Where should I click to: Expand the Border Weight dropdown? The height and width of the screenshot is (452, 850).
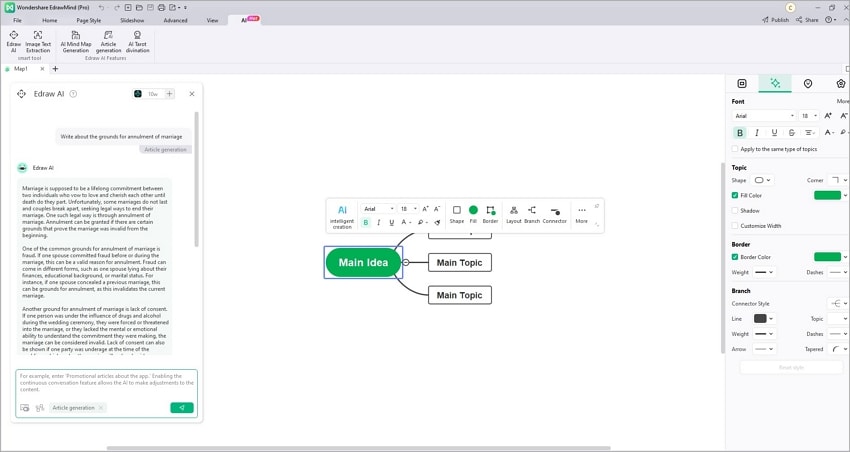tap(764, 272)
